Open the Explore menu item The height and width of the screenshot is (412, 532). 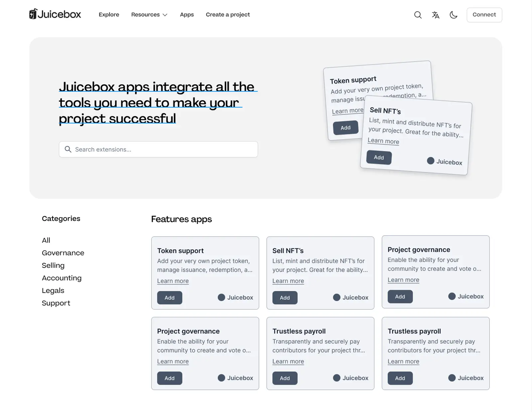(109, 15)
